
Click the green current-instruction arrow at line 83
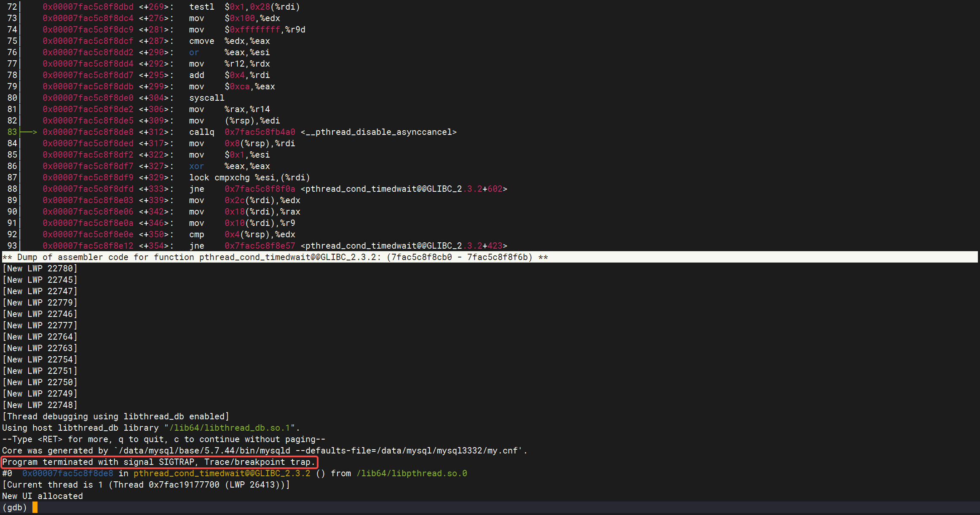[29, 132]
